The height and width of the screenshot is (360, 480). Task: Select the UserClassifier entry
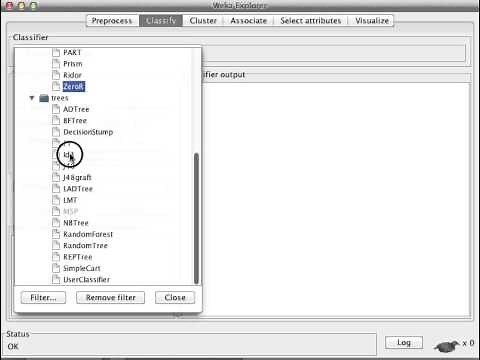(x=86, y=279)
